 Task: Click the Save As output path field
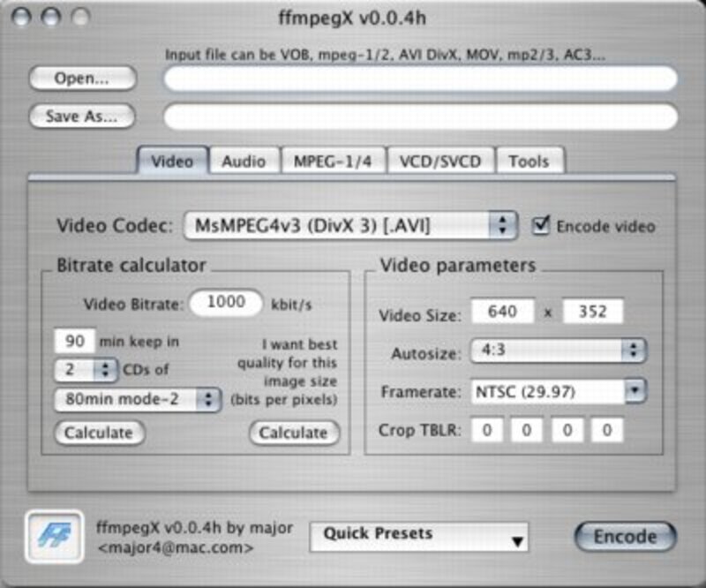(421, 117)
